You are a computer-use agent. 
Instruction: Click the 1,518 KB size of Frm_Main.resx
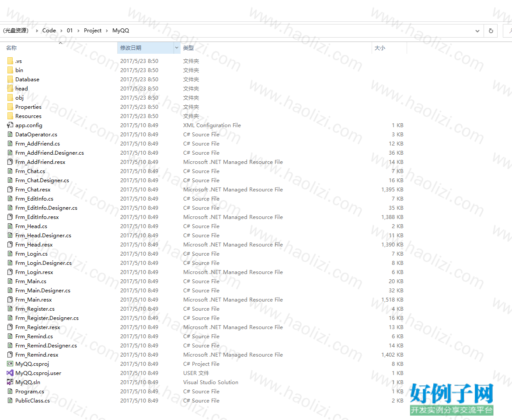[x=393, y=299]
